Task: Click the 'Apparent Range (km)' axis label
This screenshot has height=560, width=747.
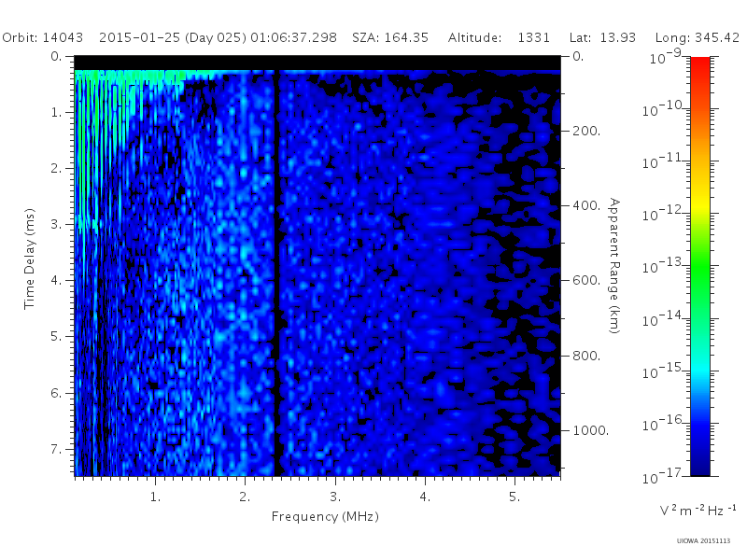Action: pyautogui.click(x=614, y=266)
